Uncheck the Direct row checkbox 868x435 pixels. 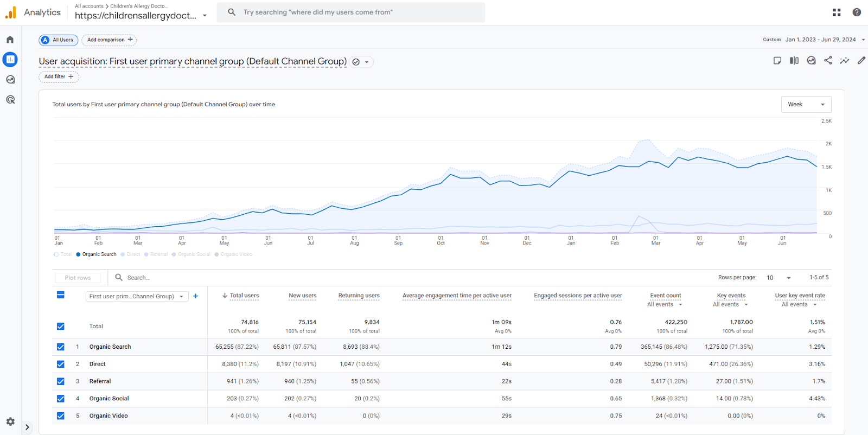point(61,364)
